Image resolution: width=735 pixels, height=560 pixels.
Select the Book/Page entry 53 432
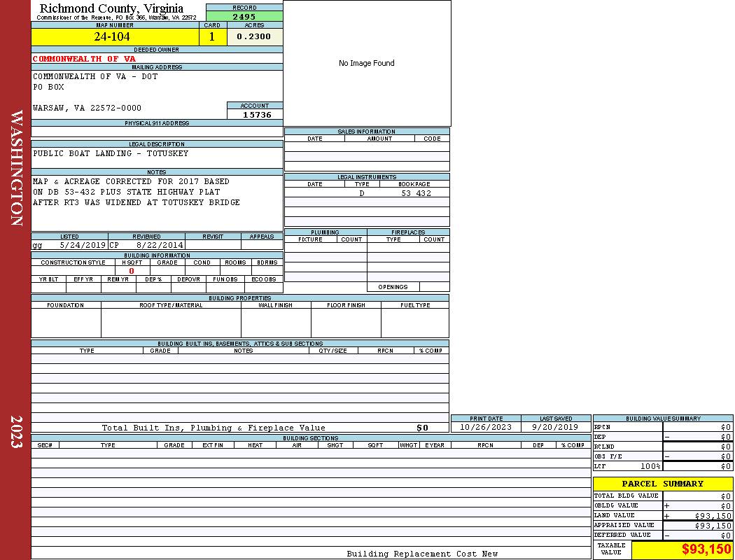(416, 193)
